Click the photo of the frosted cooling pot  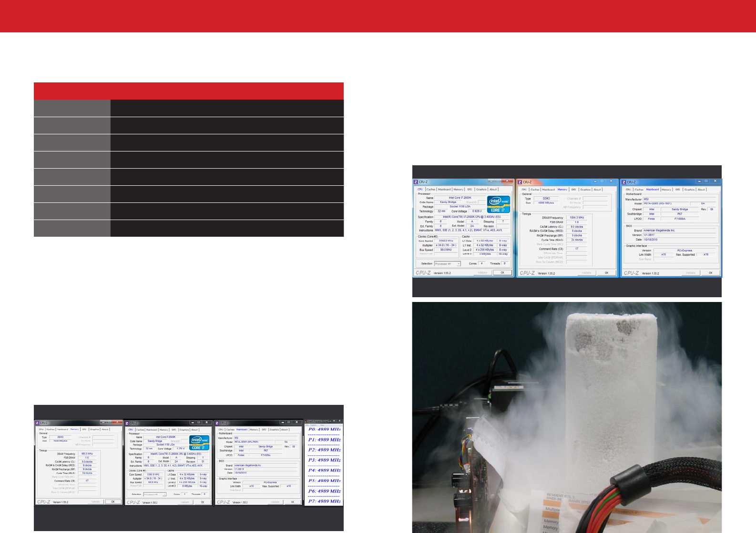[x=567, y=417]
